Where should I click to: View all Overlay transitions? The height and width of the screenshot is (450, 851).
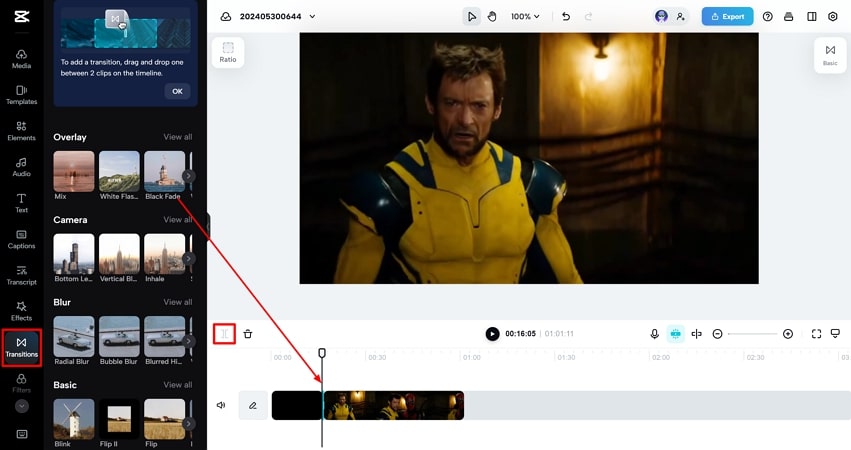[x=177, y=137]
